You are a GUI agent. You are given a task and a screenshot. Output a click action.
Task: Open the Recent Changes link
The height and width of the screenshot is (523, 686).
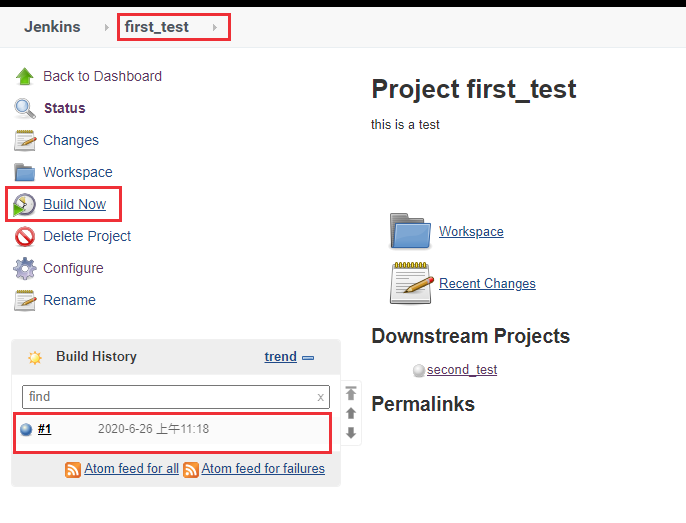(x=487, y=284)
